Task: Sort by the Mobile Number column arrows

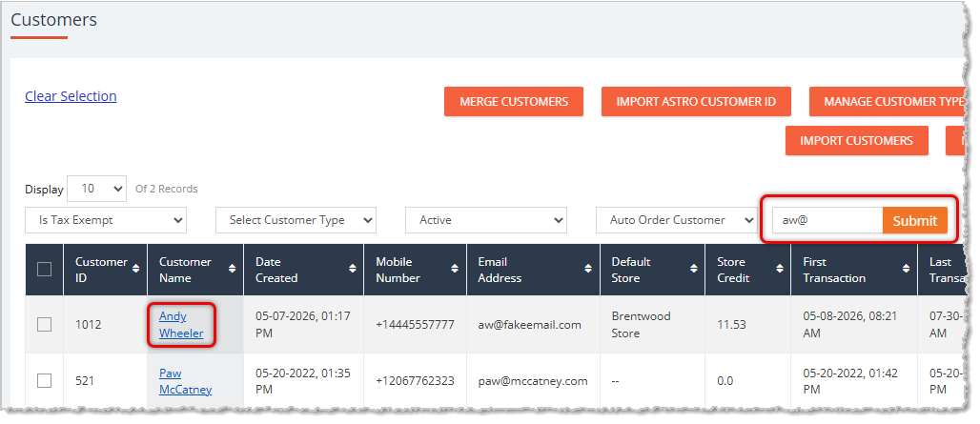Action: click(455, 269)
